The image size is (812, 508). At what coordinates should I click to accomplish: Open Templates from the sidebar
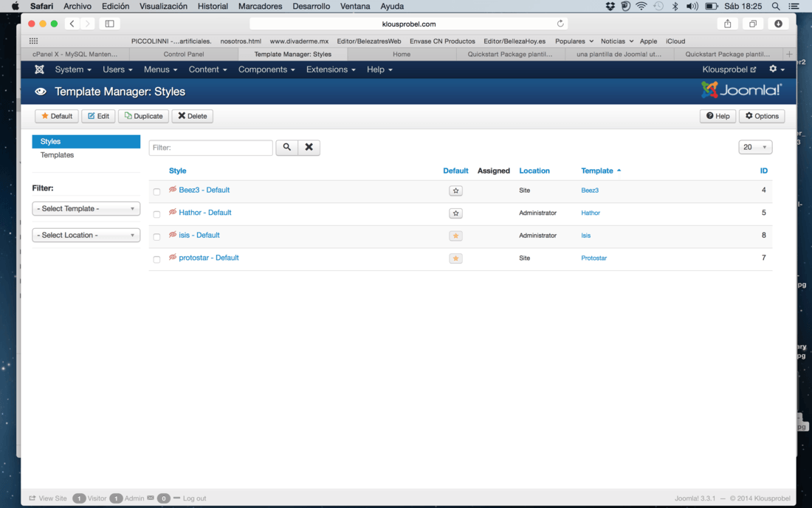[x=57, y=155]
